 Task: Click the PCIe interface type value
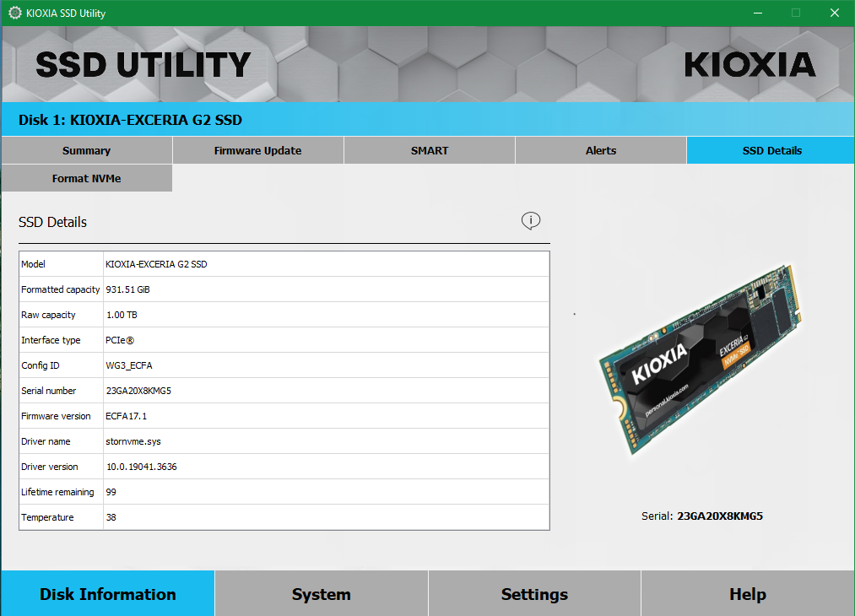point(326,340)
